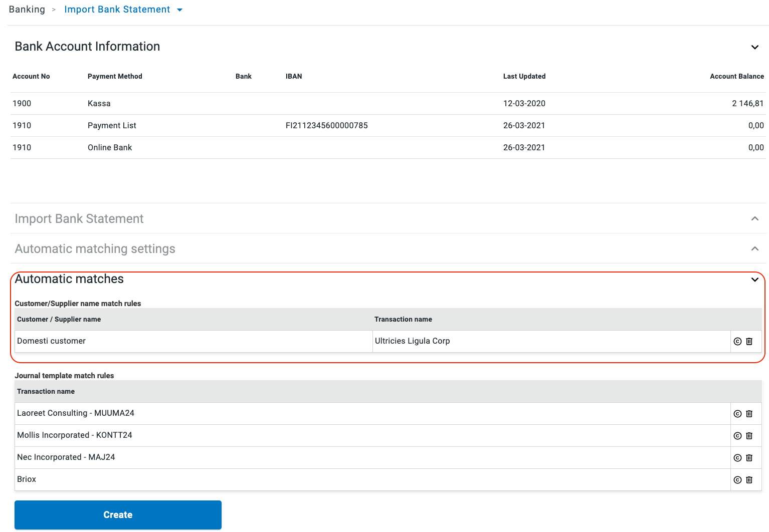
Task: Collapse the Bank Account Information section
Action: click(x=754, y=47)
